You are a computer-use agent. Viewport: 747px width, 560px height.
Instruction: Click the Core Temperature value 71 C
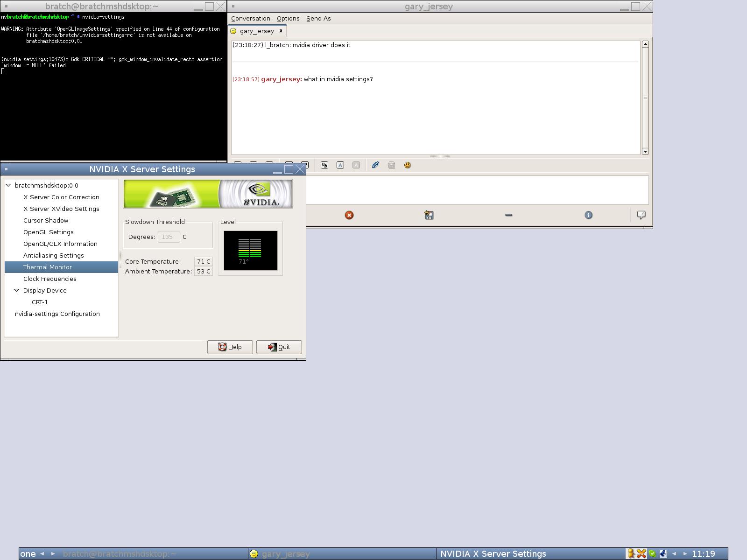204,261
